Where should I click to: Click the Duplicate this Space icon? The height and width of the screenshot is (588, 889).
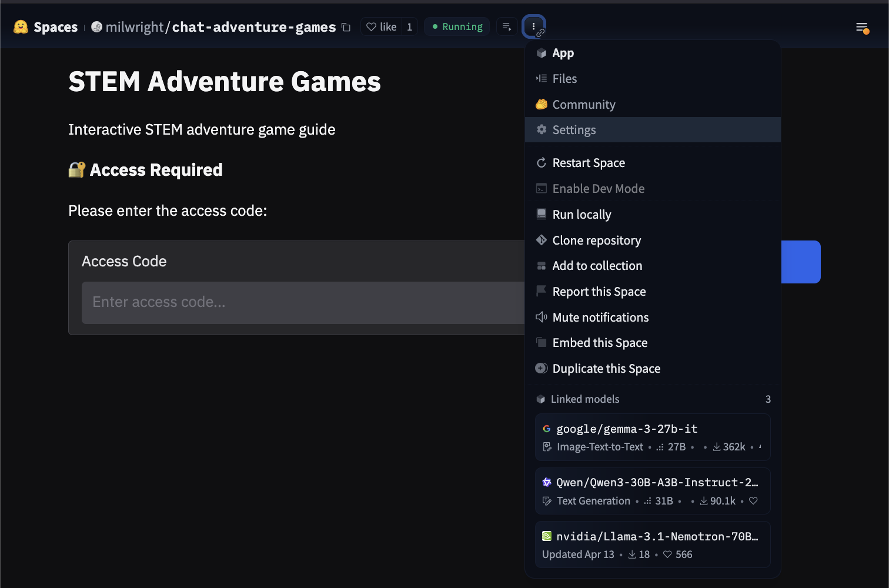542,368
